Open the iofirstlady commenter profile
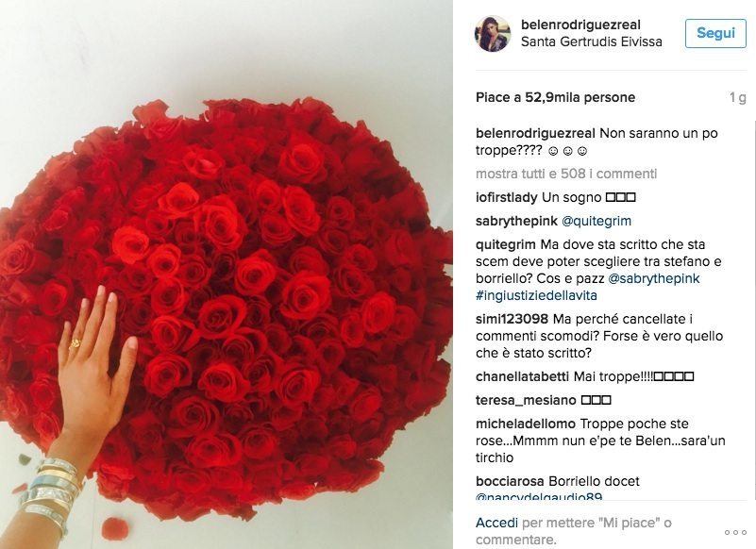The width and height of the screenshot is (756, 549). [506, 197]
